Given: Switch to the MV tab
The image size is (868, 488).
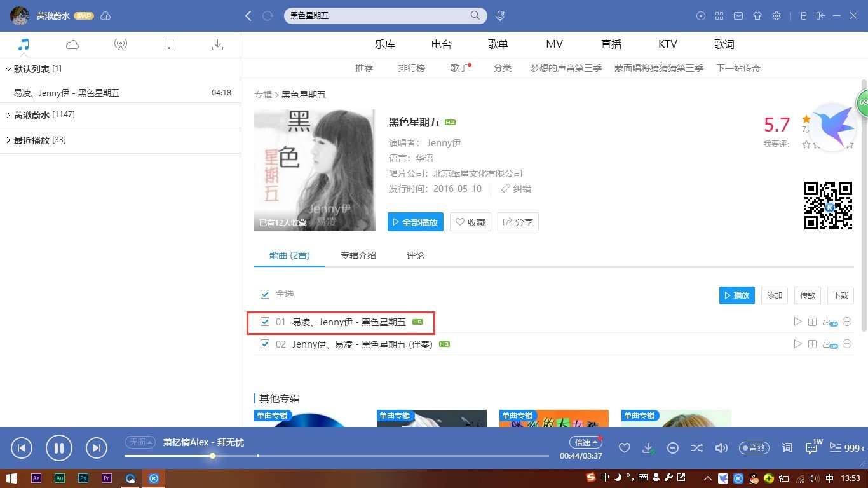Looking at the screenshot, I should click(x=555, y=44).
